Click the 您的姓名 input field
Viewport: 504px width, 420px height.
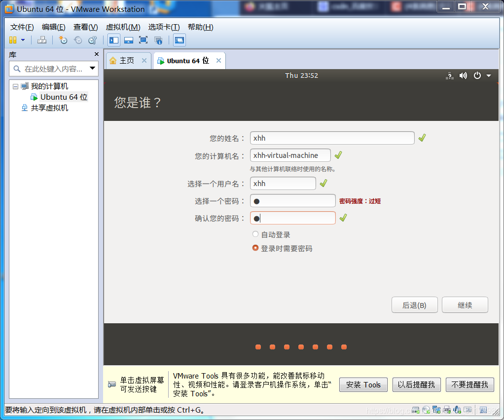[332, 138]
